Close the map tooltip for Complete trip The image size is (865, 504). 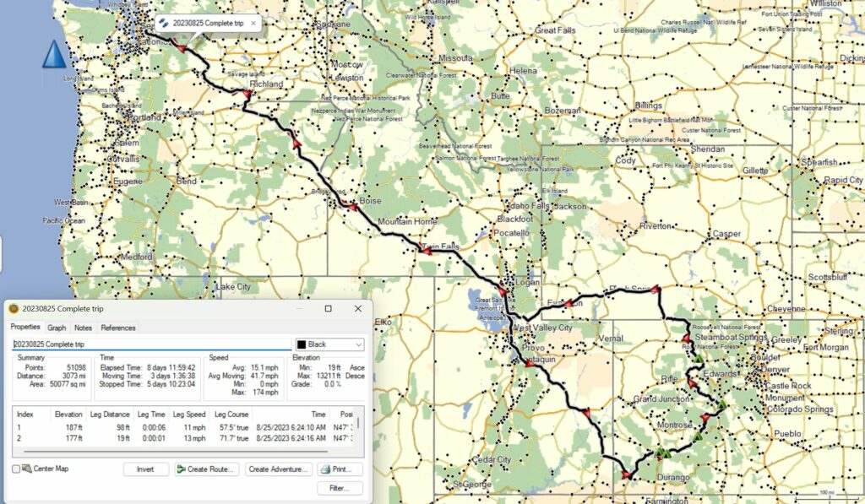[253, 23]
